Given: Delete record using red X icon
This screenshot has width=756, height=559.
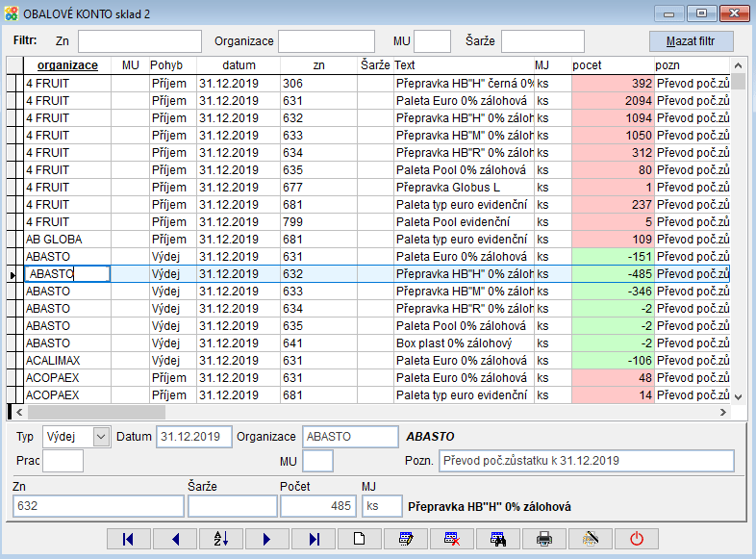Looking at the screenshot, I should [x=452, y=539].
